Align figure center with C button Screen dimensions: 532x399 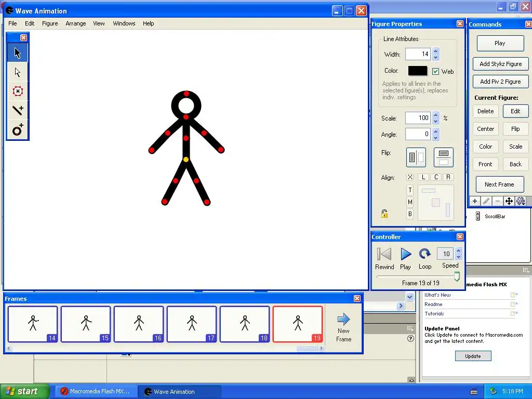(436, 177)
